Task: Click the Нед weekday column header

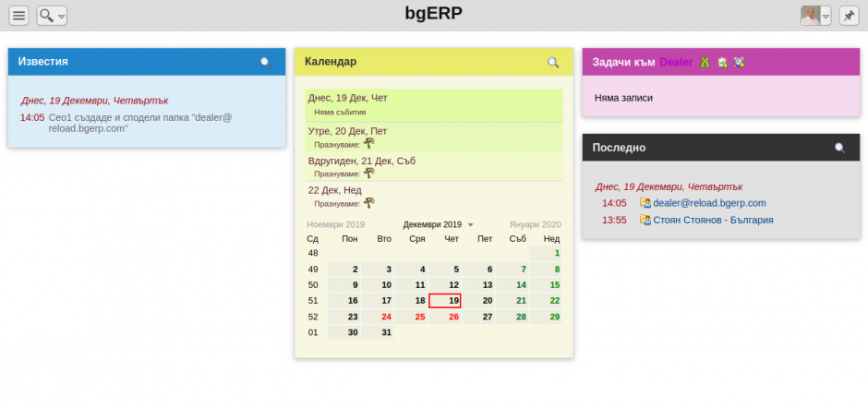Action: 552,239
